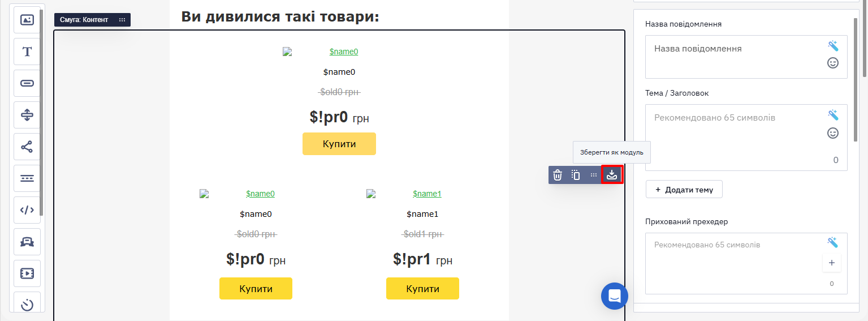
Task: Click into the 'Прихований прехедер' field
Action: tap(746, 263)
